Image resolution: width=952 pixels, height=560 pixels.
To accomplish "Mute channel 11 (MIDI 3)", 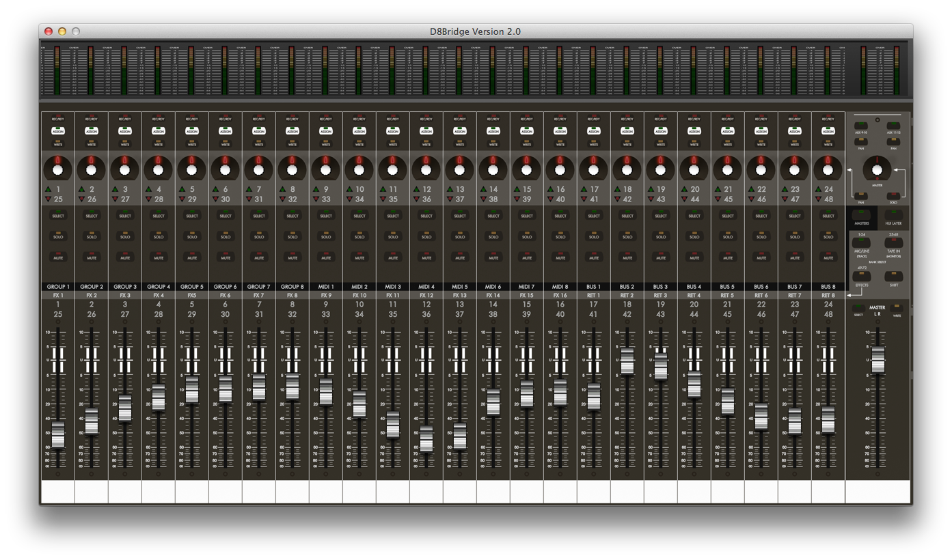I will coord(393,257).
